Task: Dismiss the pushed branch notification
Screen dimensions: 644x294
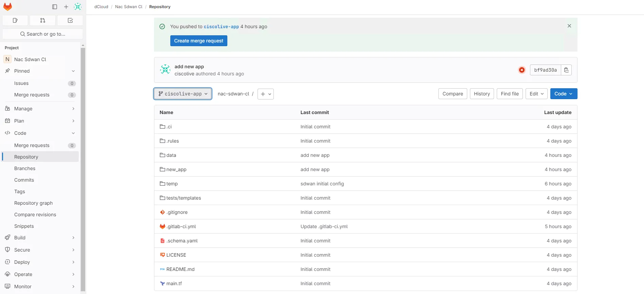Action: [x=569, y=26]
